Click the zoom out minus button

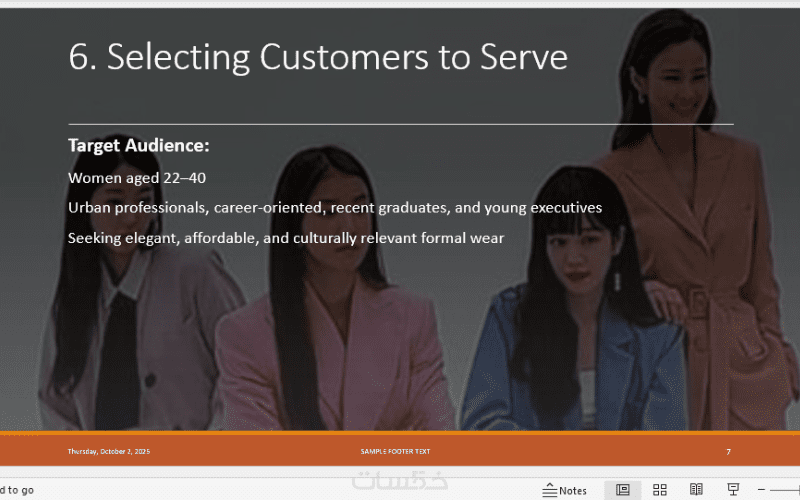tap(761, 490)
